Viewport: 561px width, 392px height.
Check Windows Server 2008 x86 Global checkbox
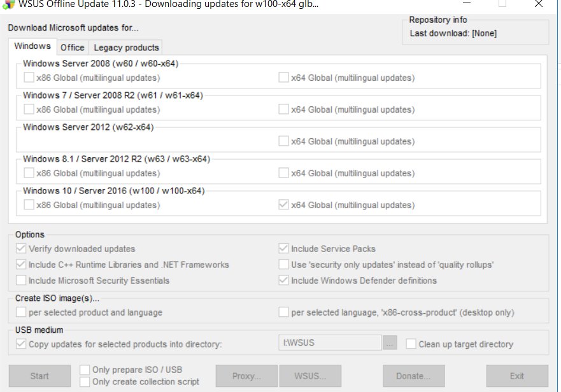coord(29,77)
